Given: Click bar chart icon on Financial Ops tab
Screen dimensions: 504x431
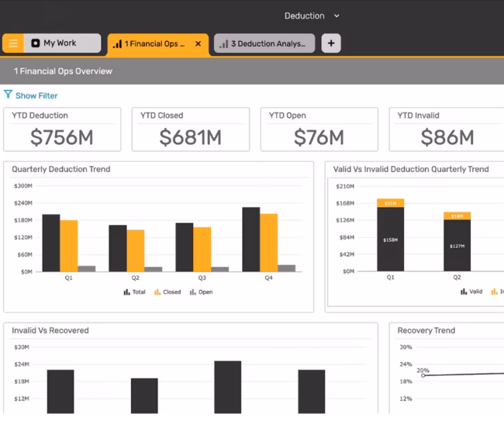Looking at the screenshot, I should tap(117, 44).
